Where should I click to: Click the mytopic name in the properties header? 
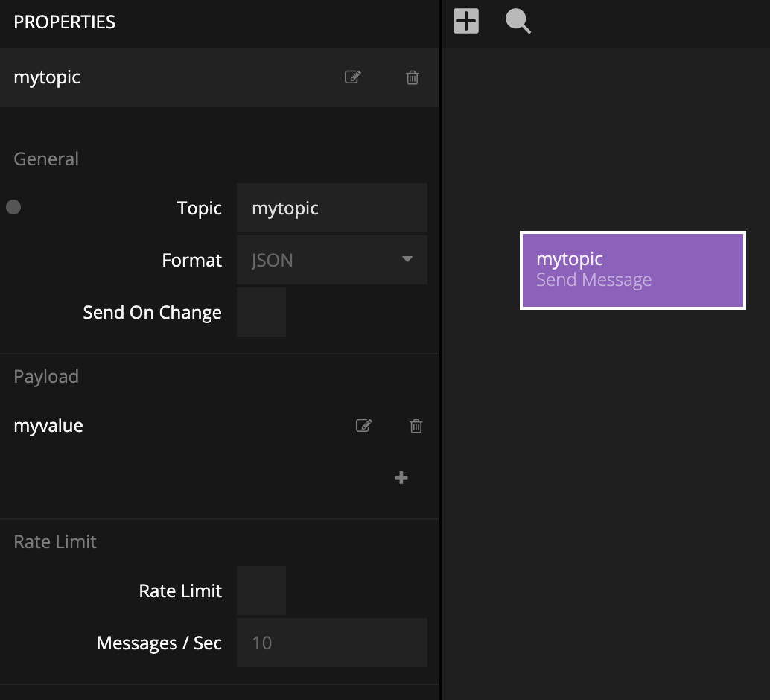[47, 77]
